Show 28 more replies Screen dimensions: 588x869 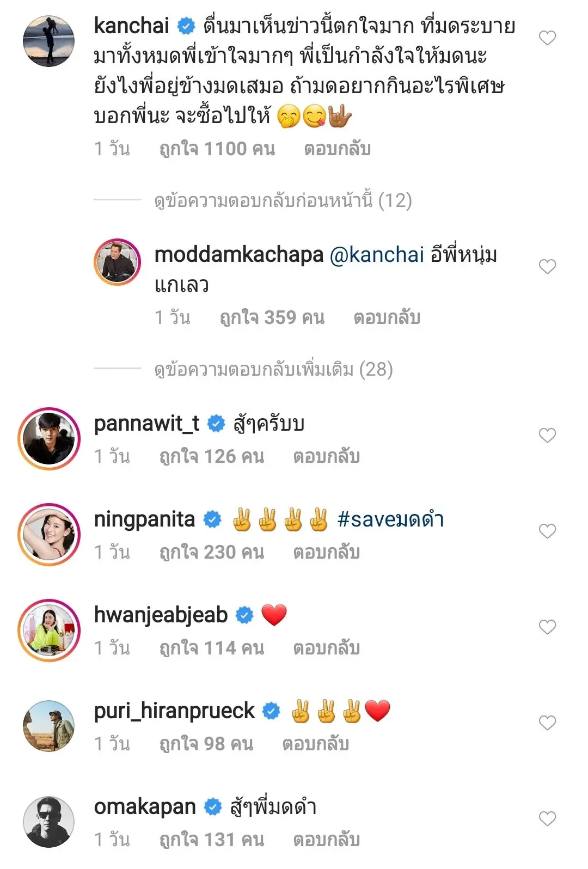click(273, 370)
